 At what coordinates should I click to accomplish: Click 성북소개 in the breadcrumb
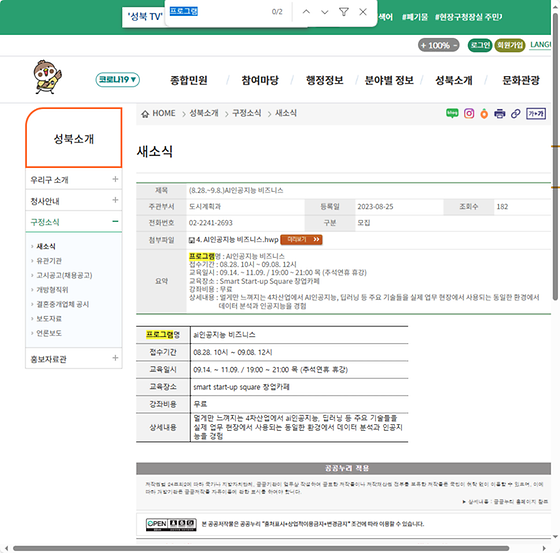click(204, 113)
